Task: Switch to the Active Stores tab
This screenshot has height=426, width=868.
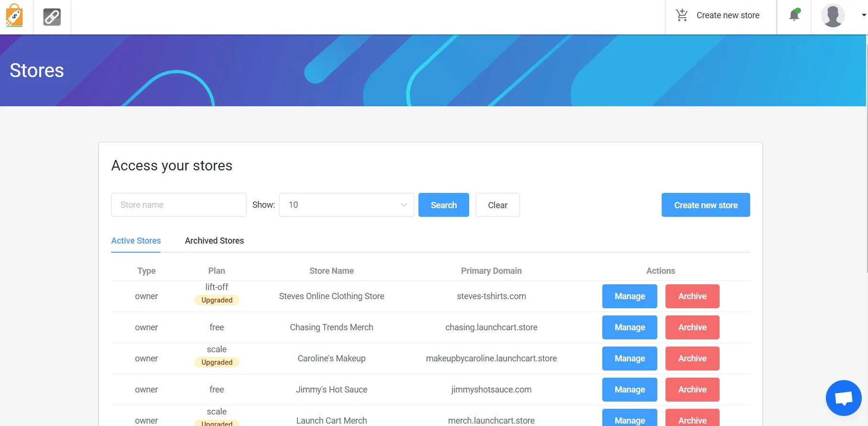Action: [136, 241]
